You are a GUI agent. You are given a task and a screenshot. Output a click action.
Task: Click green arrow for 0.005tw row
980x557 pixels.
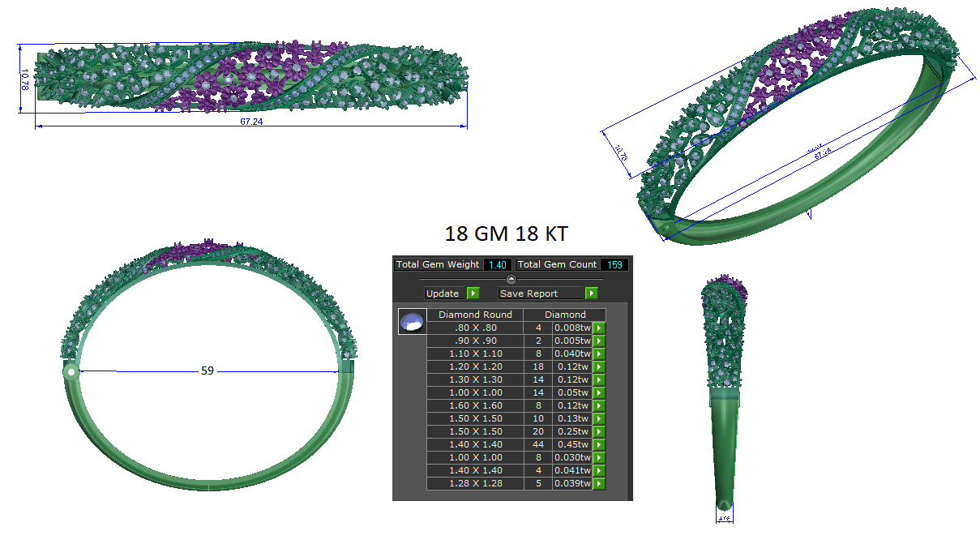[599, 341]
